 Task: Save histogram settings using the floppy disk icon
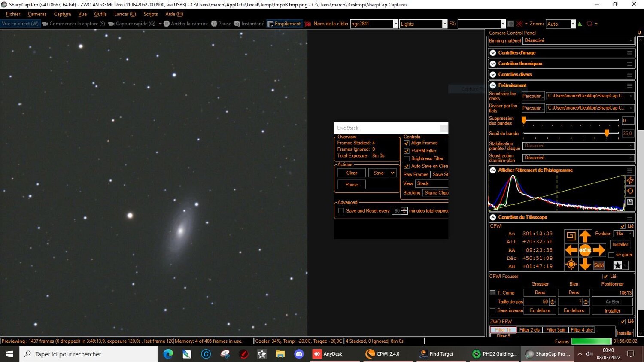(630, 202)
